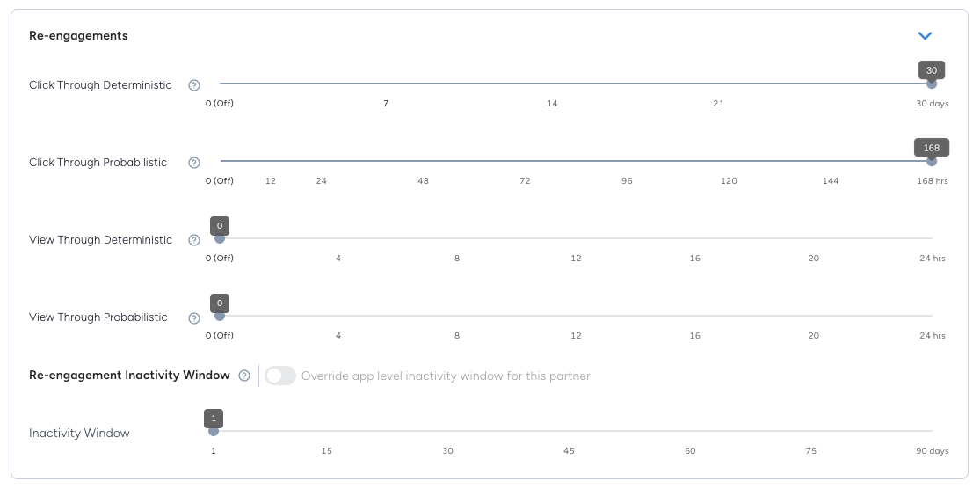Set Click Through Probabilistic to 72 hrs
Image resolution: width=980 pixels, height=489 pixels.
525,161
